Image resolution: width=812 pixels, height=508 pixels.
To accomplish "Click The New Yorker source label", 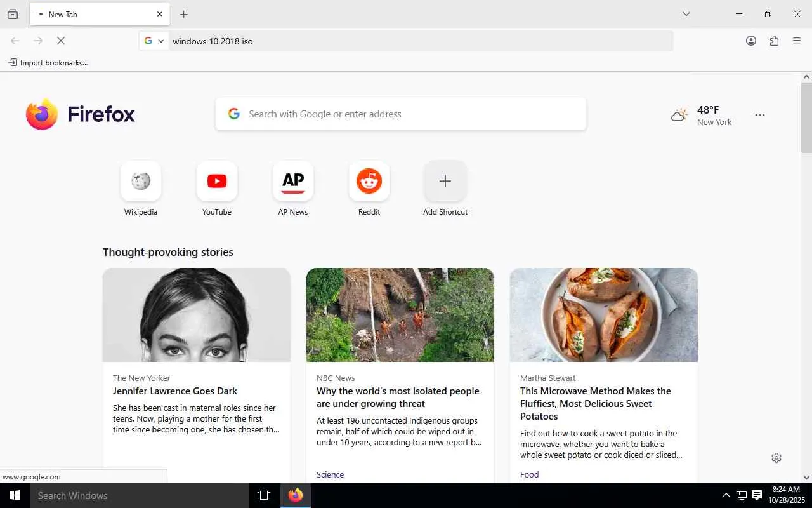I will [x=141, y=378].
